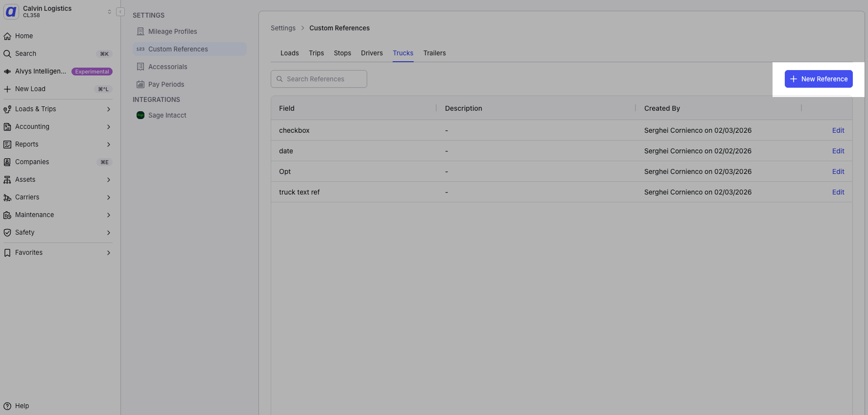The height and width of the screenshot is (415, 868).
Task: Click the Mileage Profiles building icon
Action: (x=141, y=31)
